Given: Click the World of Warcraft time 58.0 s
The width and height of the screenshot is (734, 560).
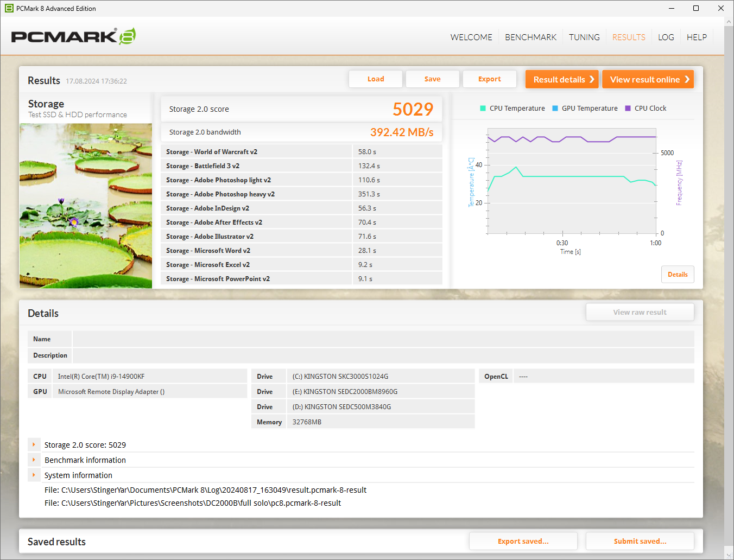Looking at the screenshot, I should pyautogui.click(x=367, y=152).
